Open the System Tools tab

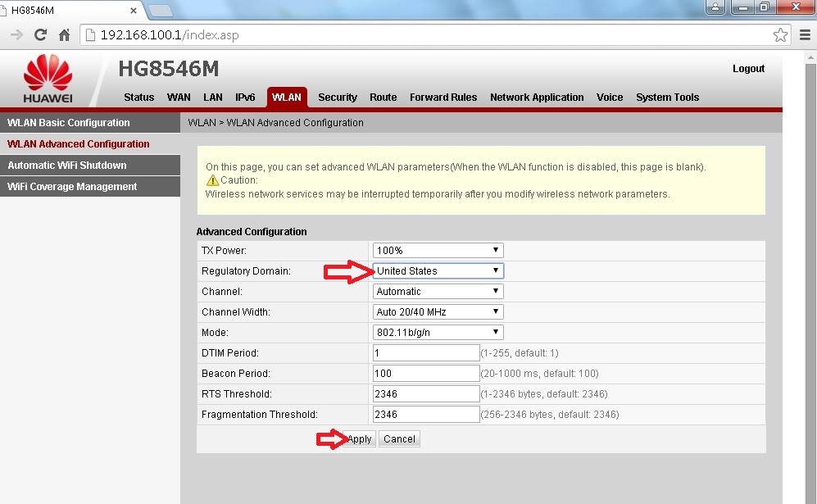(x=667, y=97)
